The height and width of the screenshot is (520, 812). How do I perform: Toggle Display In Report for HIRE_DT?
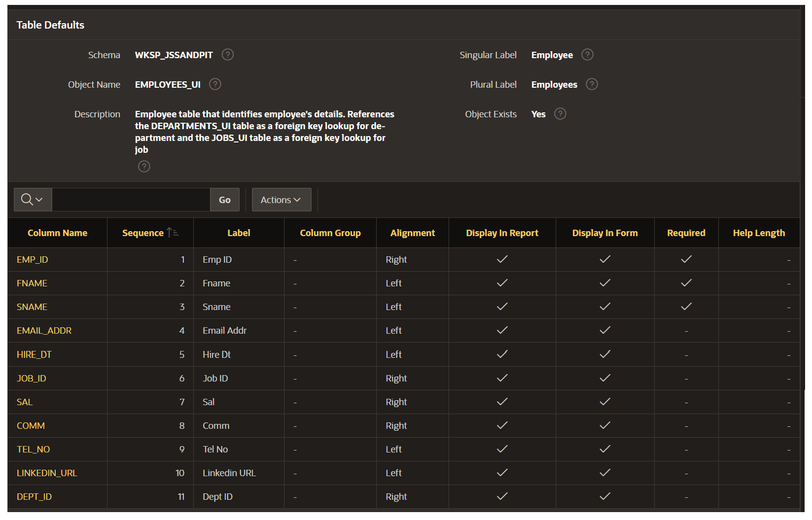[502, 354]
